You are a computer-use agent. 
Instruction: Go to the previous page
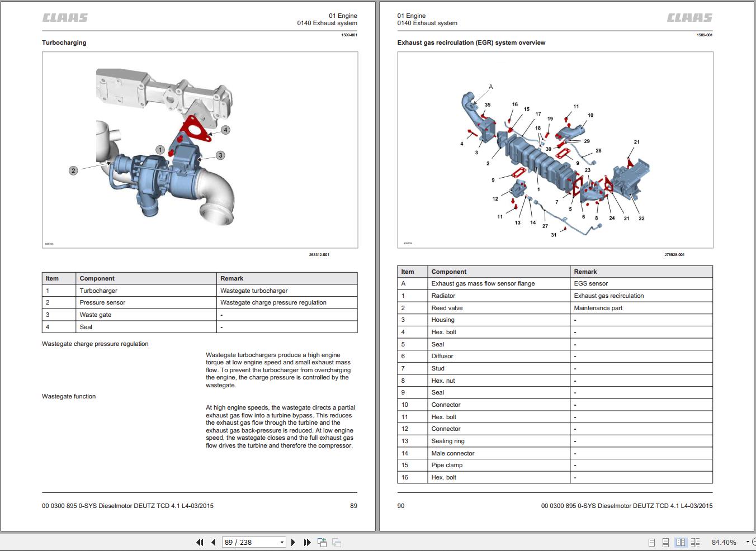tap(214, 542)
